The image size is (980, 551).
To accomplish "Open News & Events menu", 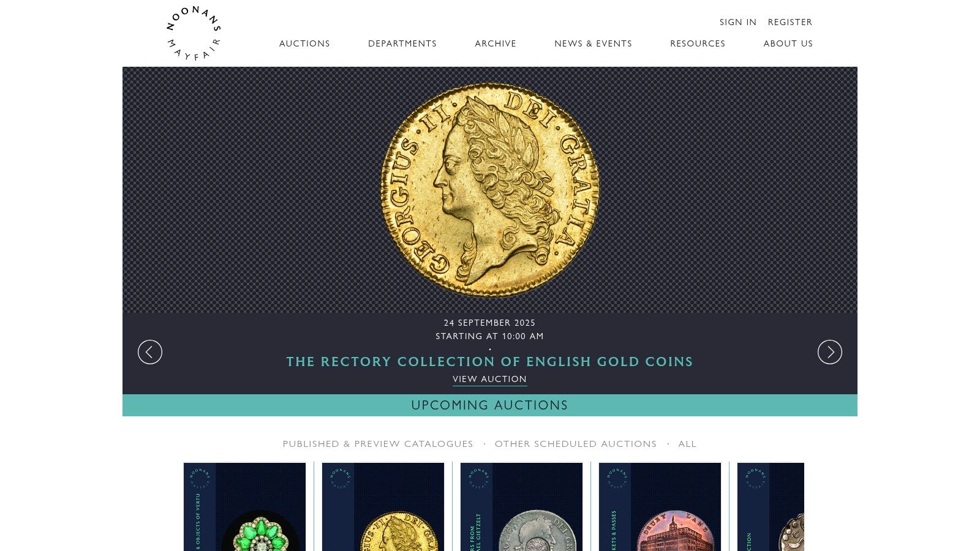I will pyautogui.click(x=593, y=43).
